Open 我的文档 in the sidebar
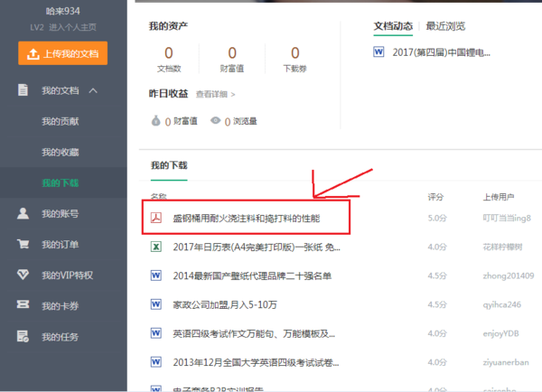542x392 pixels. click(61, 90)
